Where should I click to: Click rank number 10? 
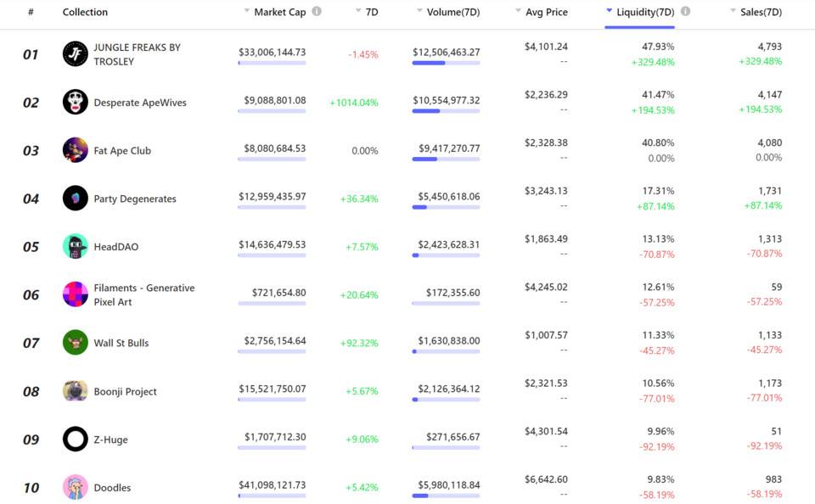[x=31, y=488]
